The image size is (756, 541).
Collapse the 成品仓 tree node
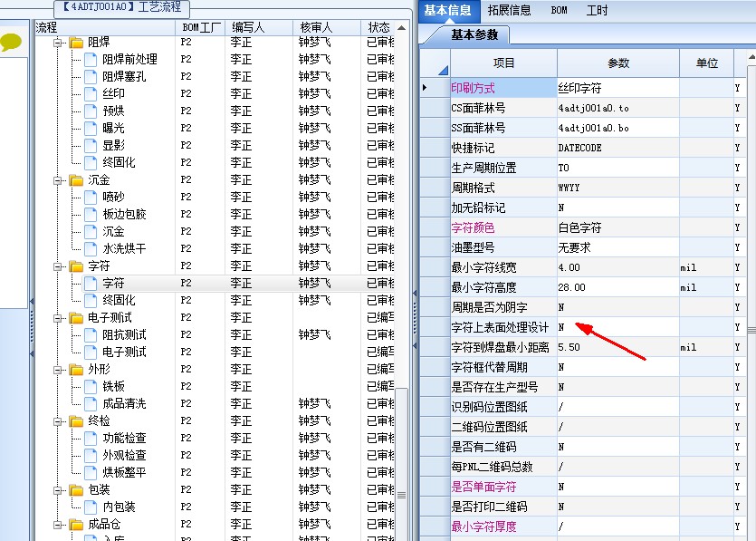[x=57, y=525]
